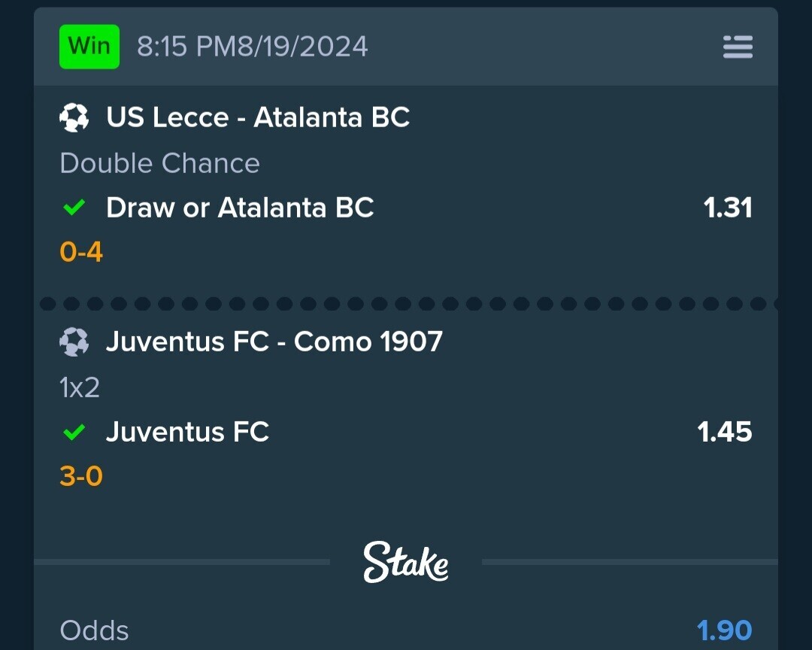The height and width of the screenshot is (650, 812).
Task: Open the bet slip hamburger menu icon
Action: point(738,47)
